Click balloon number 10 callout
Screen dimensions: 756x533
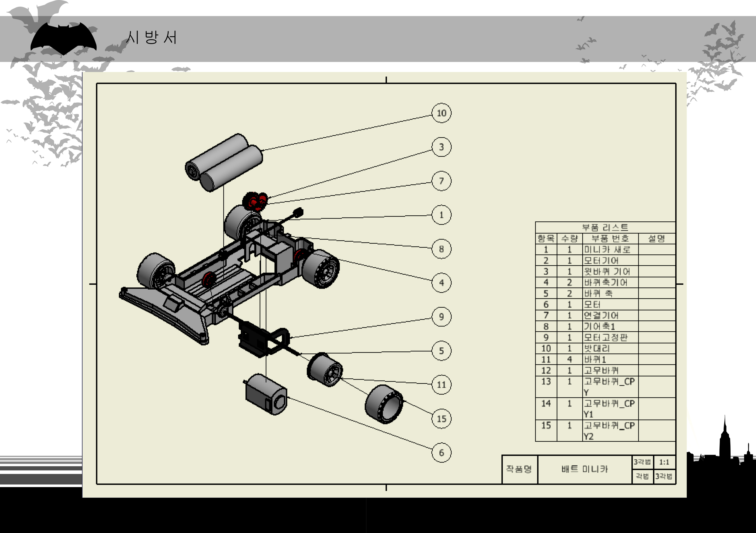(x=441, y=113)
